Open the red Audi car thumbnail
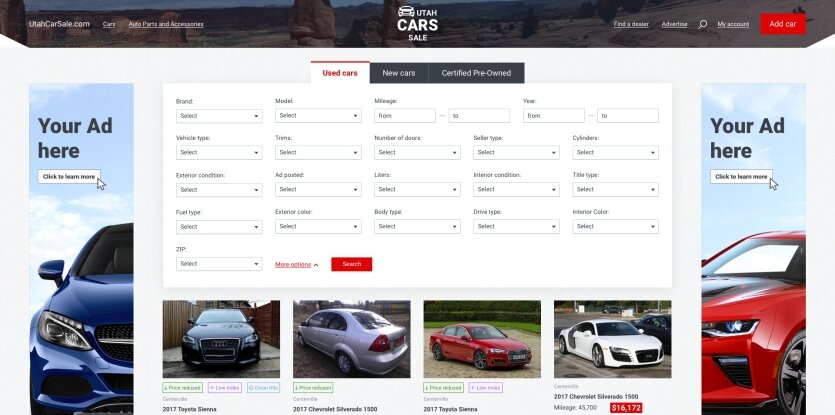This screenshot has width=835, height=415. tap(482, 339)
